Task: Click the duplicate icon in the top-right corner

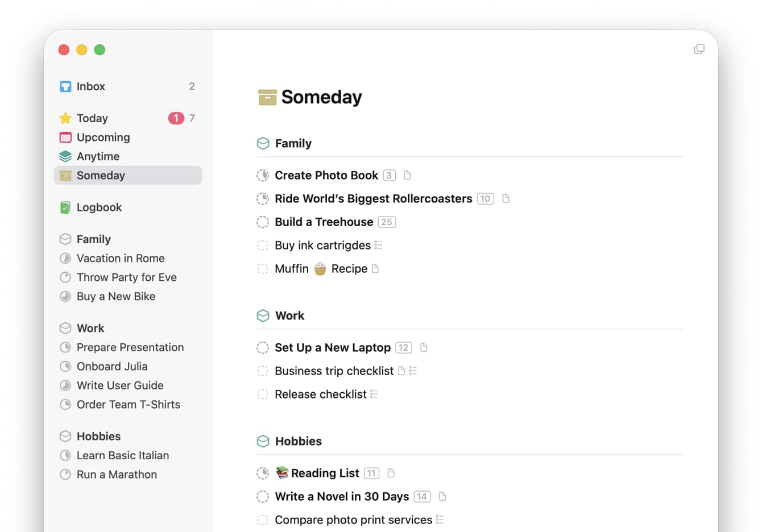Action: click(x=699, y=49)
